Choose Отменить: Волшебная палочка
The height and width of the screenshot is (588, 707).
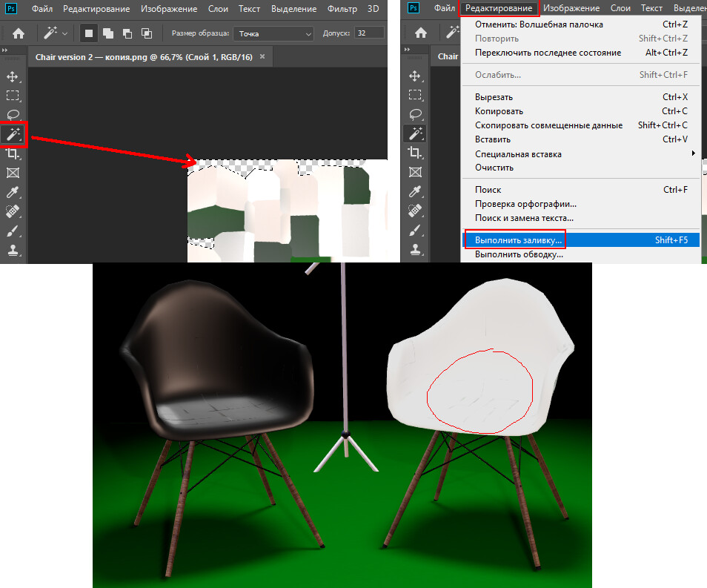pyautogui.click(x=581, y=24)
